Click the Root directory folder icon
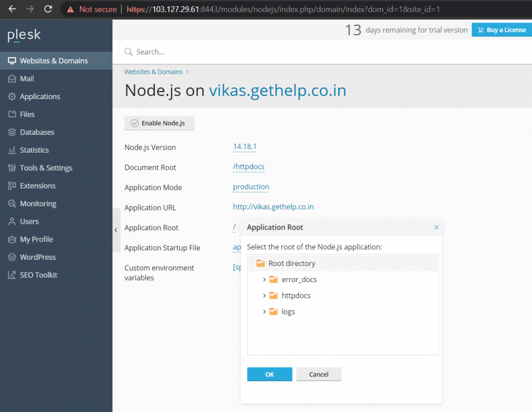The width and height of the screenshot is (532, 412). [261, 263]
